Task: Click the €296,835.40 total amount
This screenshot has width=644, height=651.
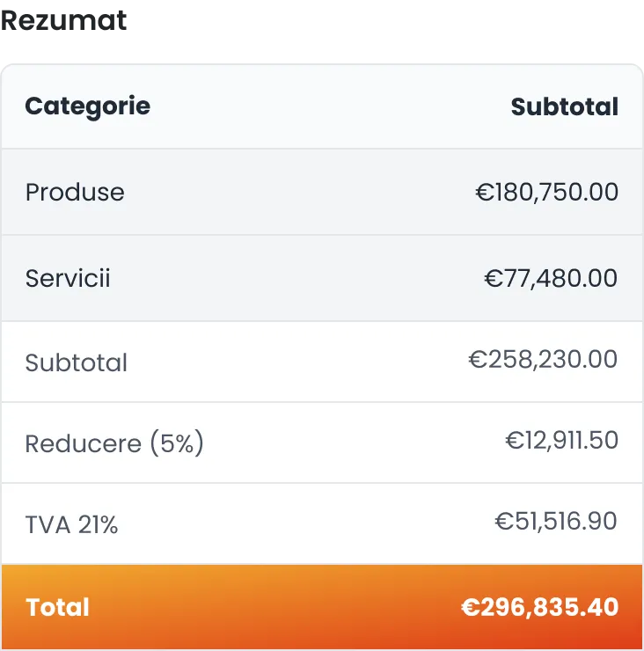Action: pyautogui.click(x=540, y=607)
